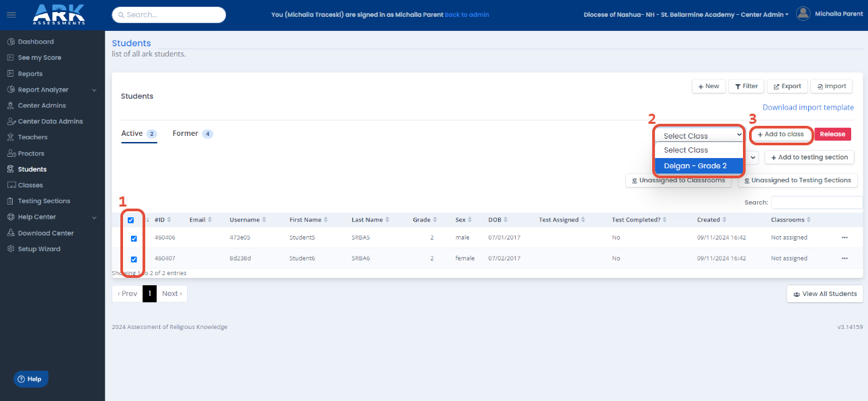Toggle the select-all header checkbox
This screenshot has width=868, height=401.
click(x=131, y=220)
